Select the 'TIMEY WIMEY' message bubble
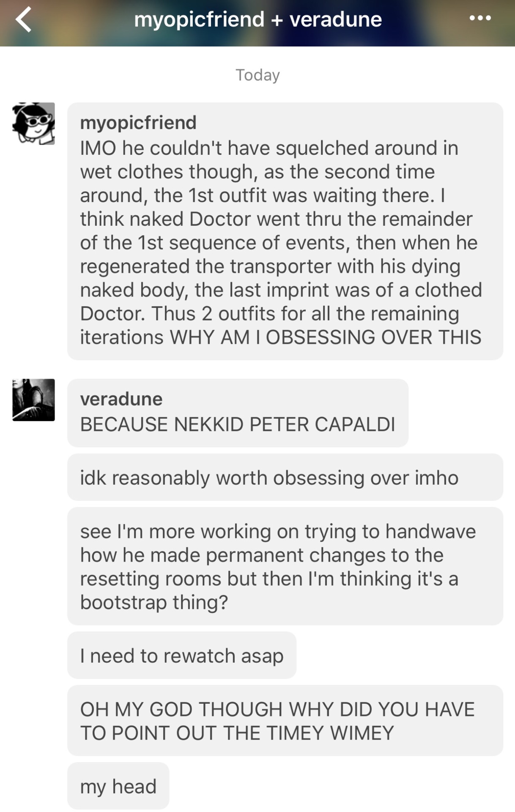 (x=285, y=721)
